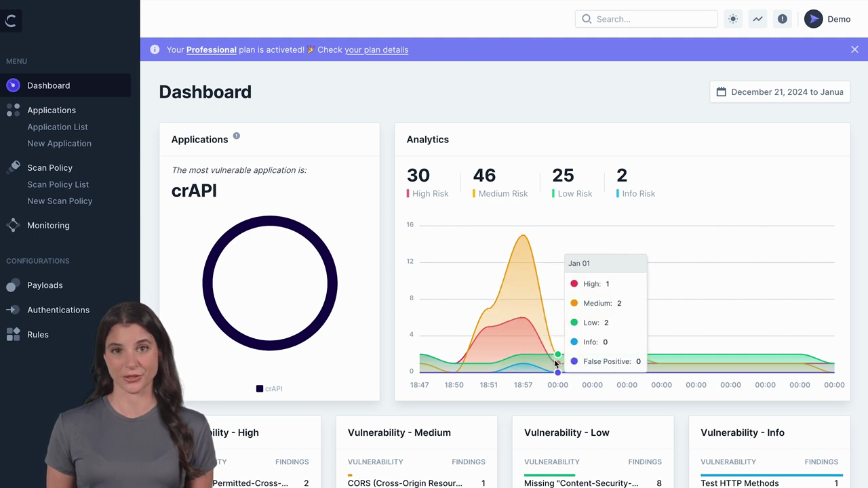Screen dimensions: 868x488
Task: Click the 46 Medium Risk stat
Action: click(500, 182)
